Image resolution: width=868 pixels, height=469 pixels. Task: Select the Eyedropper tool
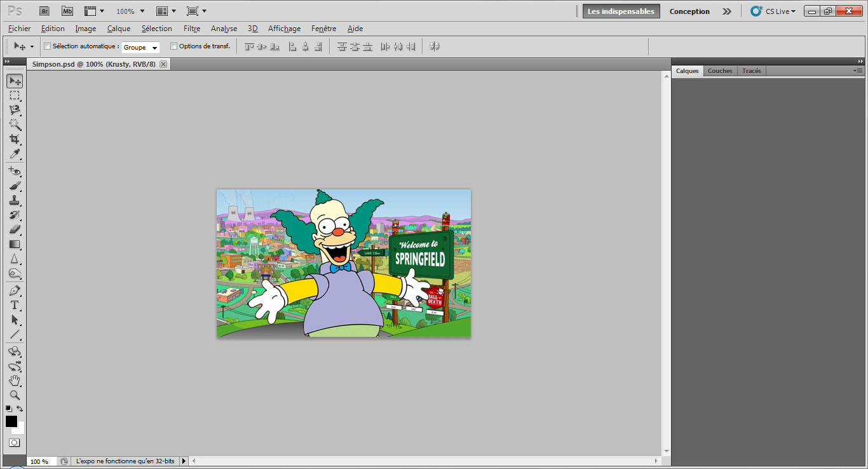click(x=14, y=154)
